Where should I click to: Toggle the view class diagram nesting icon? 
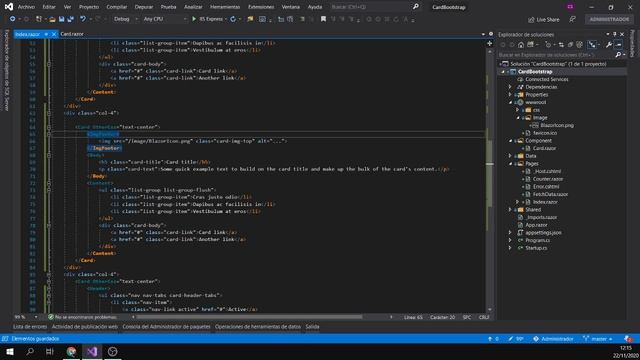point(592,44)
